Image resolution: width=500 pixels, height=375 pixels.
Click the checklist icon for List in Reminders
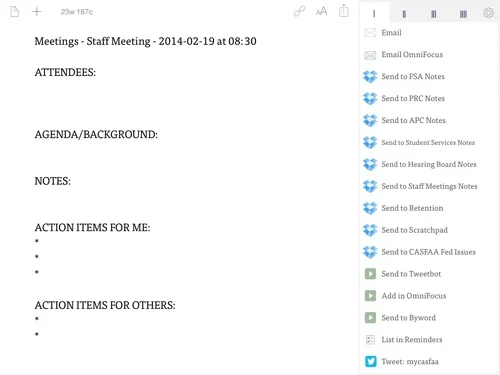pyautogui.click(x=370, y=340)
